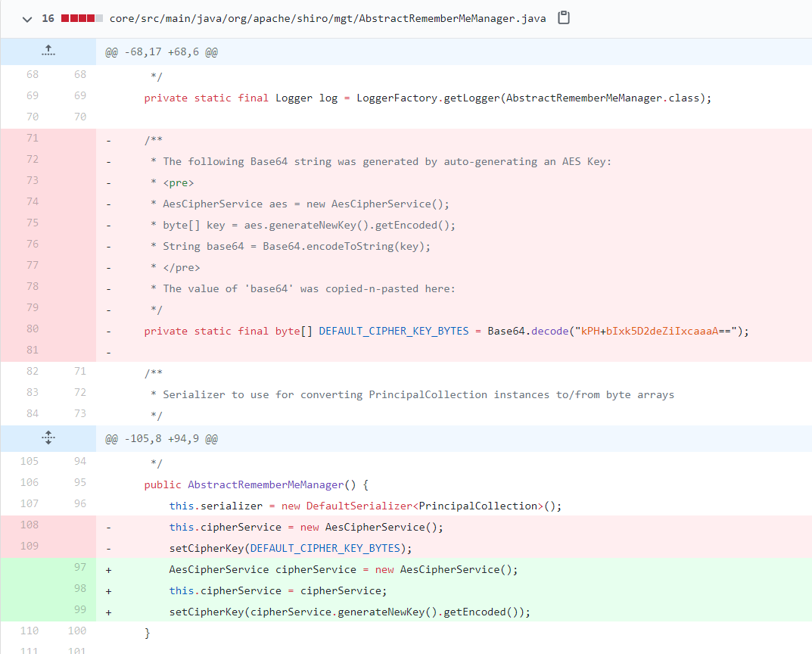
Task: Collapse the AbstractRememberMeManager.java file diff
Action: pyautogui.click(x=27, y=18)
